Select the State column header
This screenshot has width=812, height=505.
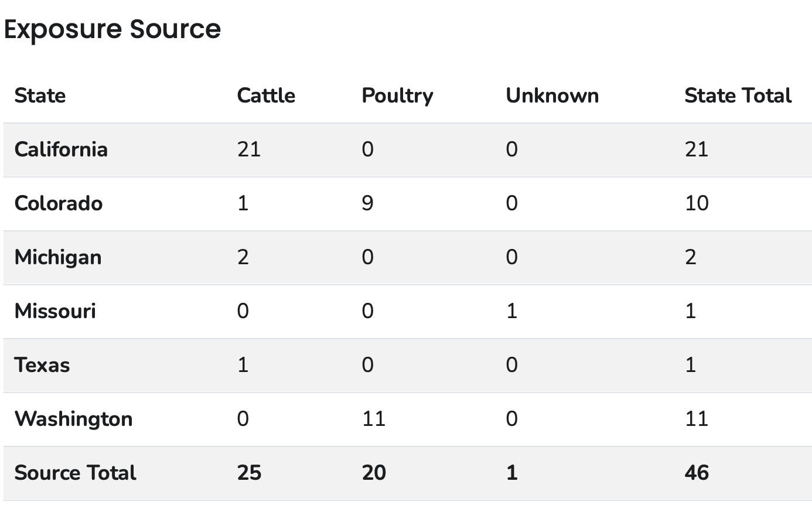click(40, 95)
